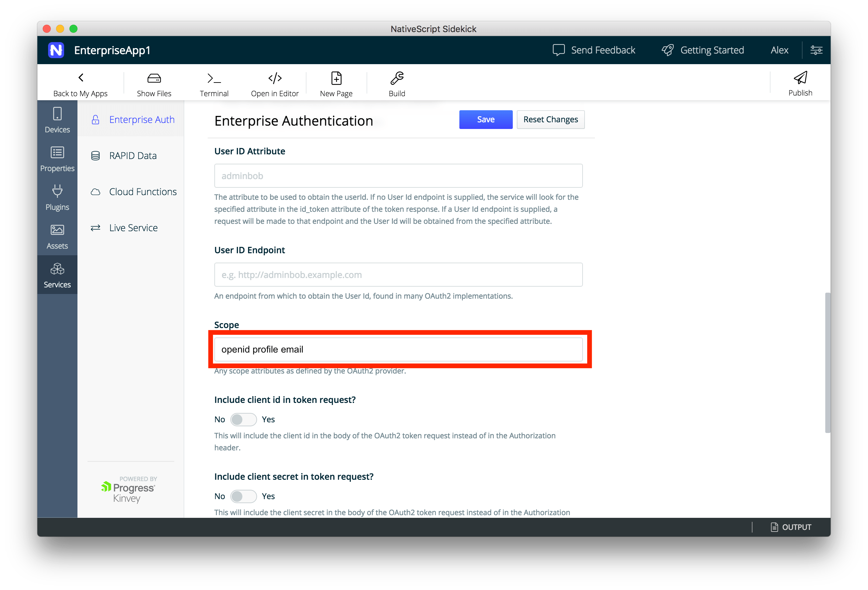
Task: Click the Open in Editor icon
Action: point(275,79)
